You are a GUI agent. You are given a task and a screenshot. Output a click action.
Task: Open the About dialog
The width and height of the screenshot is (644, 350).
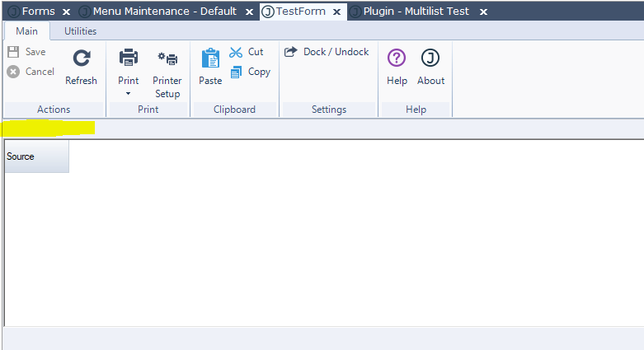click(x=430, y=58)
